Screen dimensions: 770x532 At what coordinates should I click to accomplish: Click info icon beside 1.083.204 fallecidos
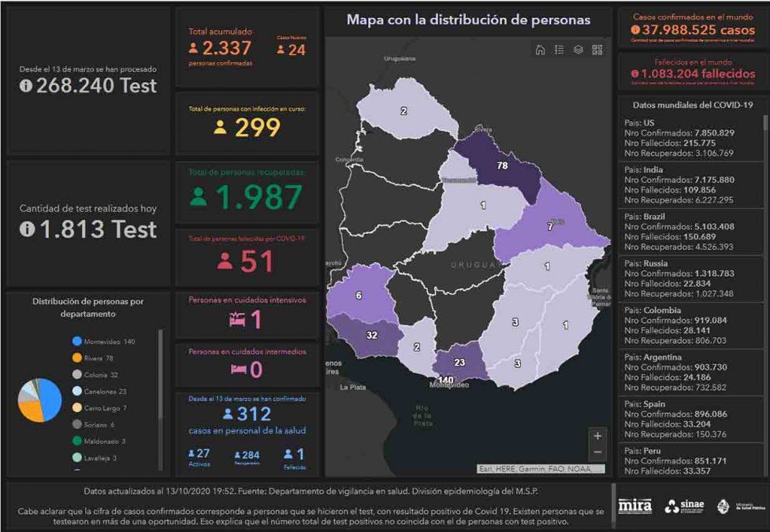635,73
